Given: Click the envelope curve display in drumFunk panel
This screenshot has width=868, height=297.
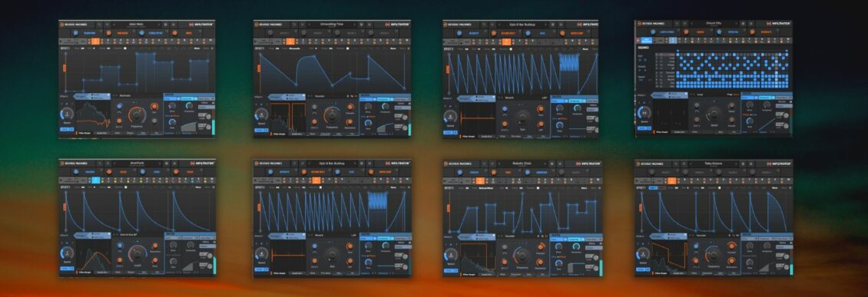Looking at the screenshot, I should (138, 210).
